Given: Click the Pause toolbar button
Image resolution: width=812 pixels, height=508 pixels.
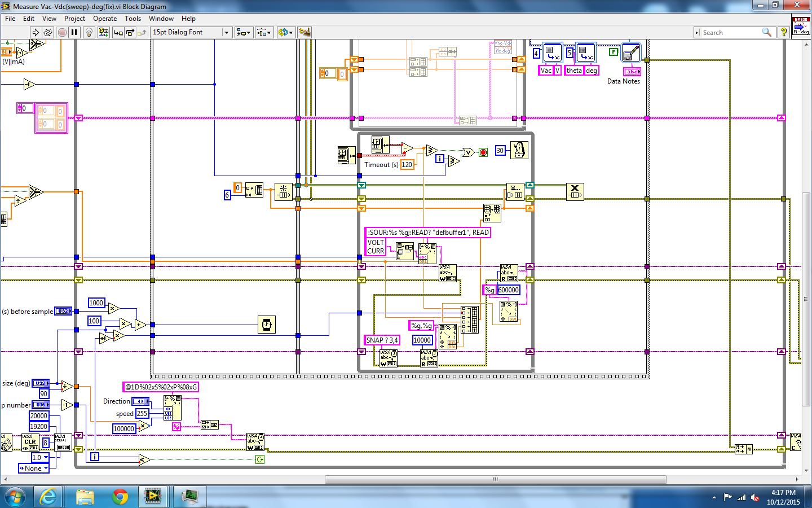Looking at the screenshot, I should click(74, 32).
